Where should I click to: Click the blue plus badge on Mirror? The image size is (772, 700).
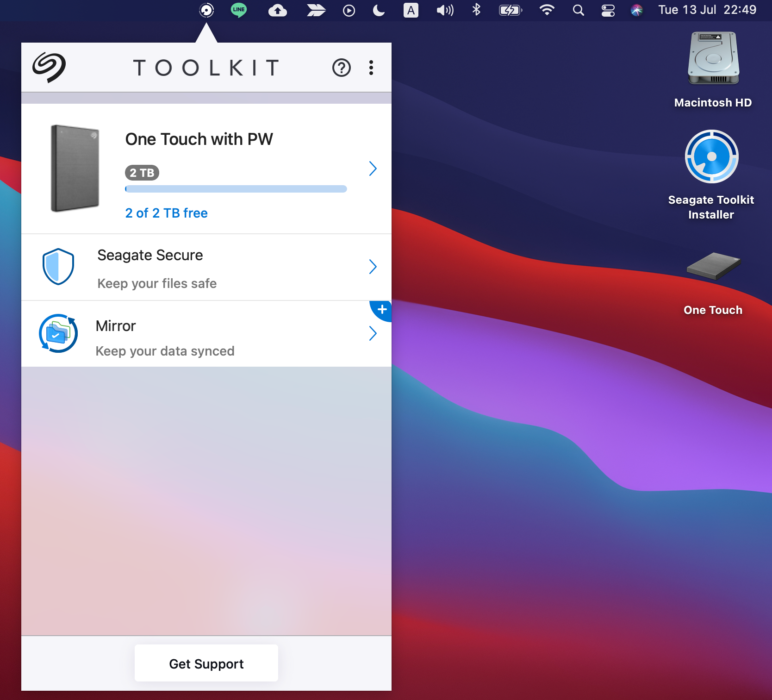pyautogui.click(x=382, y=310)
